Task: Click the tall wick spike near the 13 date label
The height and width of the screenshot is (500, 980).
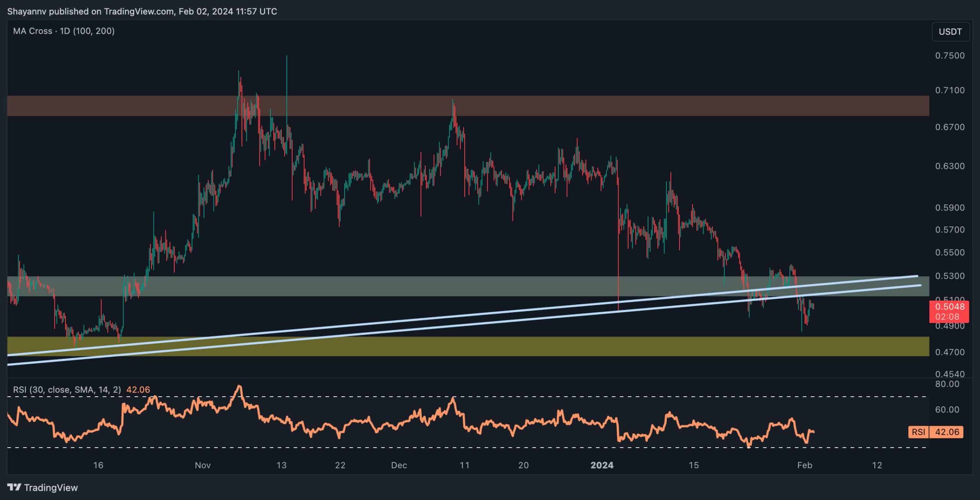Action: [x=287, y=77]
